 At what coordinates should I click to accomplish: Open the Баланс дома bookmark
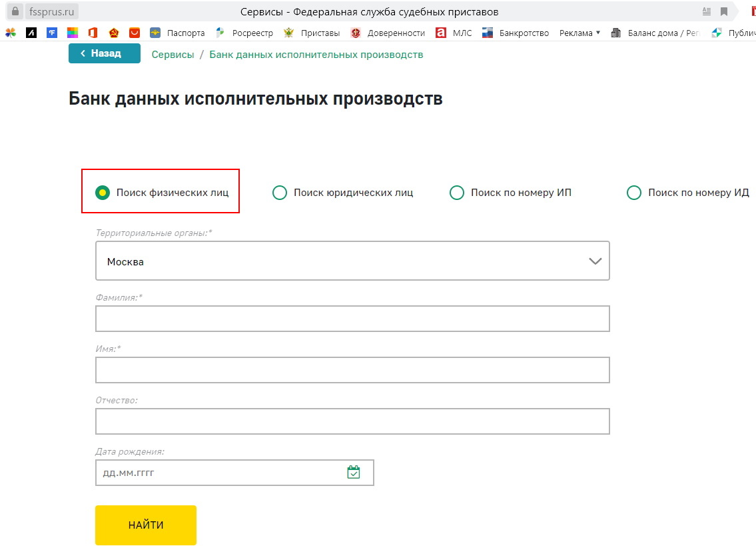click(x=655, y=32)
